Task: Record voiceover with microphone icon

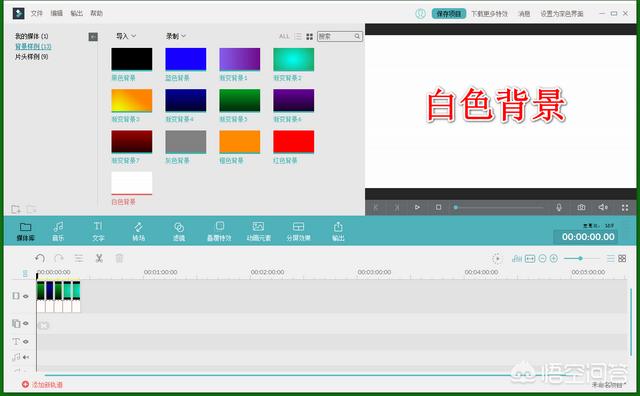Action: [559, 207]
